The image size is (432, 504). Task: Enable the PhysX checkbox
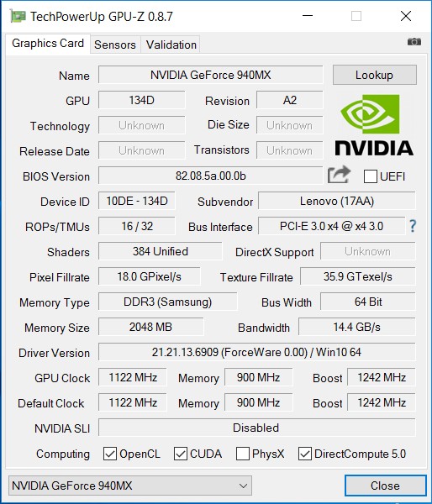click(243, 454)
